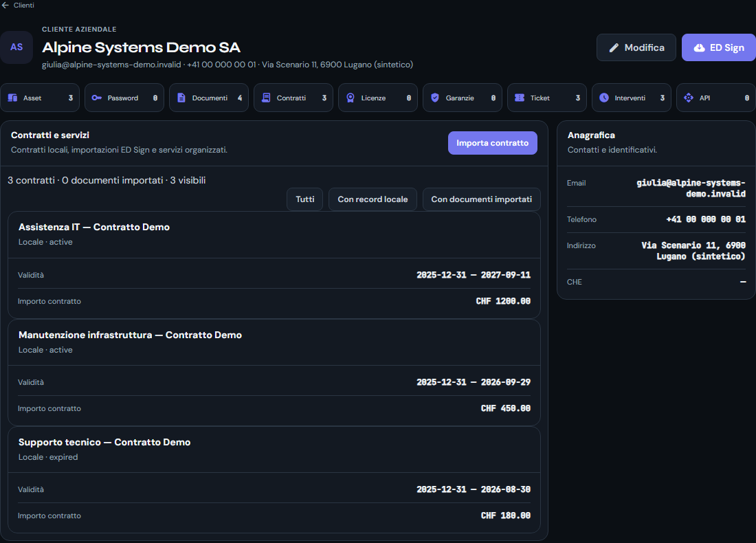
Task: Show all contracts with Tutti filter
Action: (305, 199)
